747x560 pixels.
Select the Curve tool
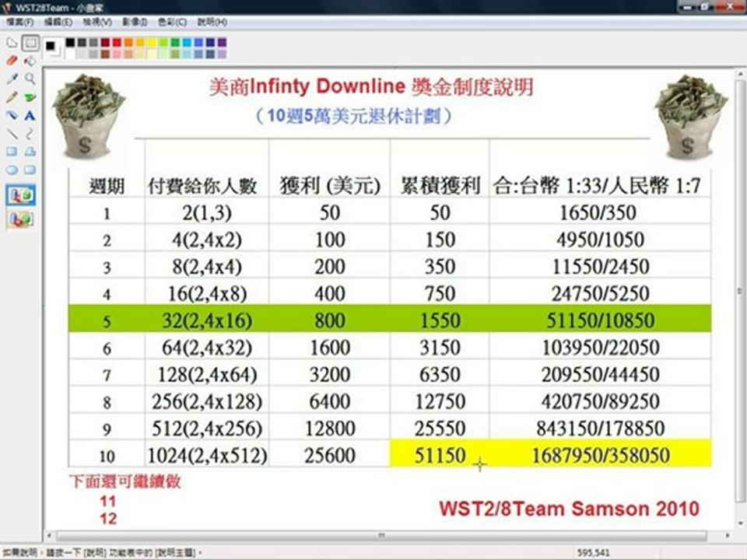coord(30,134)
